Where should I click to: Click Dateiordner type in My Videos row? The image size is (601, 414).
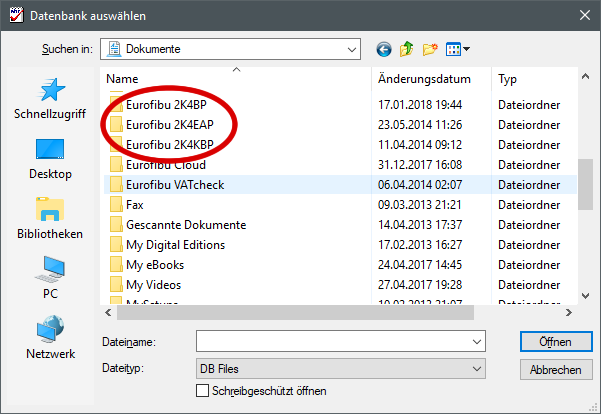click(x=529, y=285)
